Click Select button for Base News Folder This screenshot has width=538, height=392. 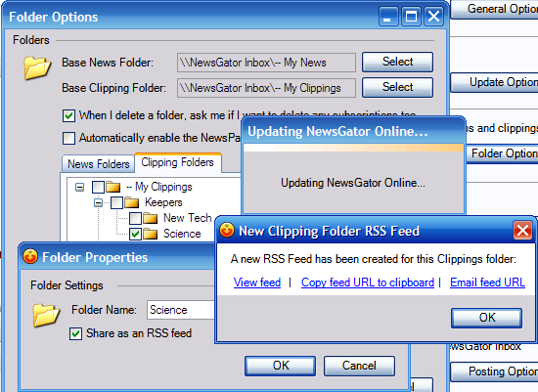point(397,62)
